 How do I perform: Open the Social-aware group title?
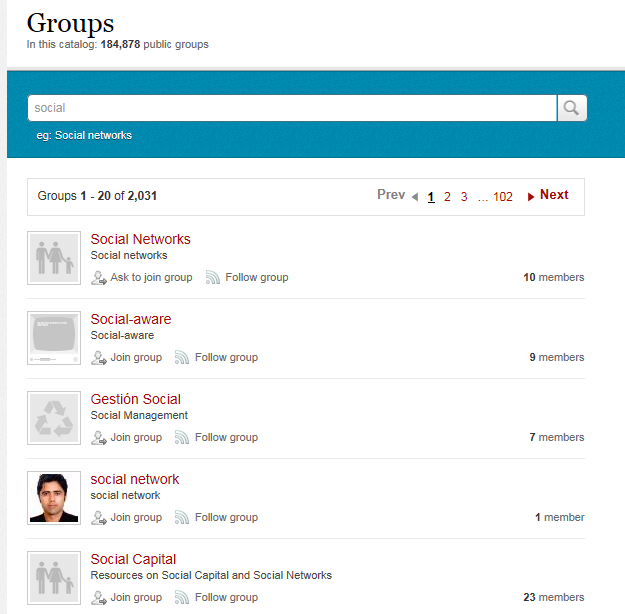tap(131, 319)
